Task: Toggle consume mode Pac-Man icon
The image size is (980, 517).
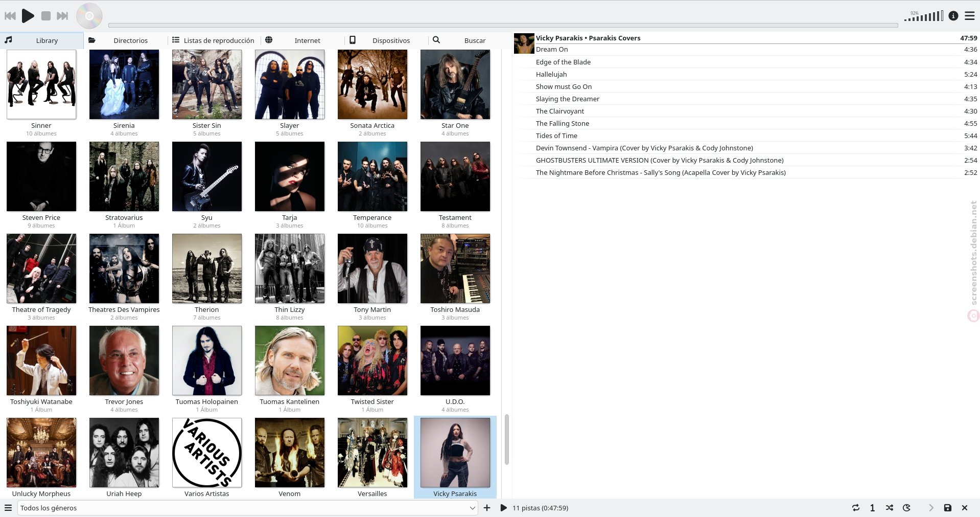Action: [x=907, y=508]
